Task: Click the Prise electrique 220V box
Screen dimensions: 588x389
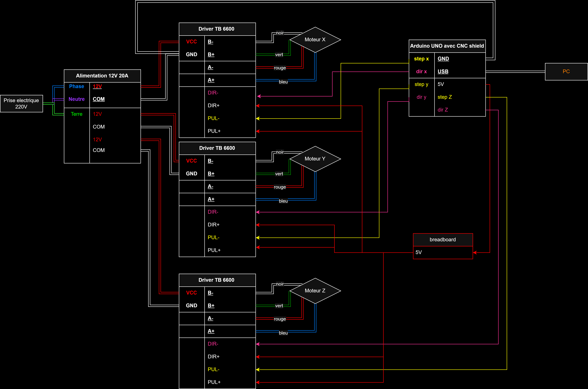Action: tap(21, 103)
